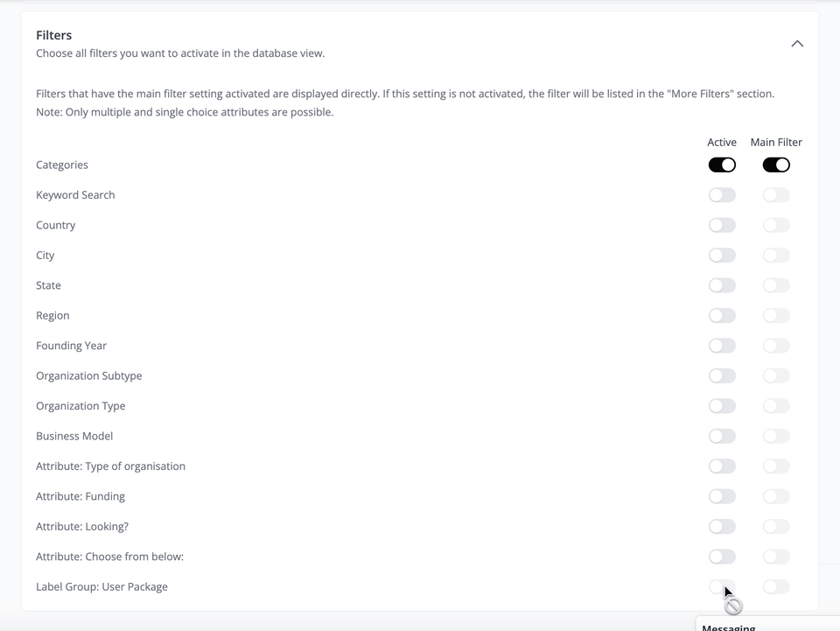
Task: Switch on Attribute: Funding Active toggle
Action: [722, 497]
